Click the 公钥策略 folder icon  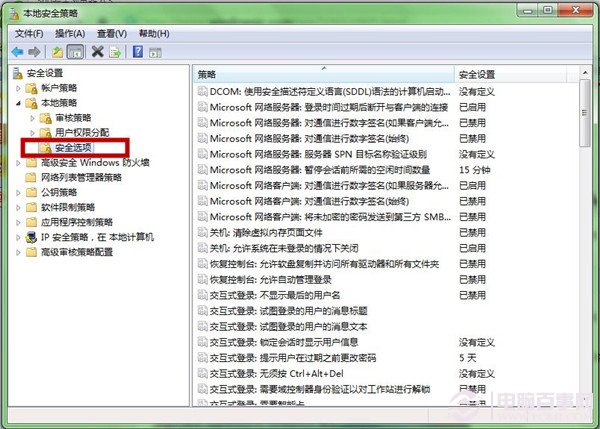tap(31, 192)
